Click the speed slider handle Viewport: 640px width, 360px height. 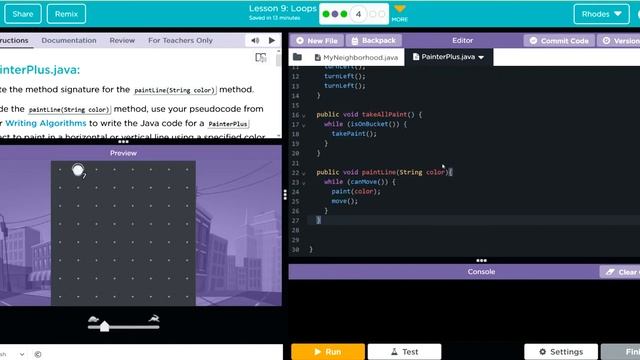tap(104, 326)
